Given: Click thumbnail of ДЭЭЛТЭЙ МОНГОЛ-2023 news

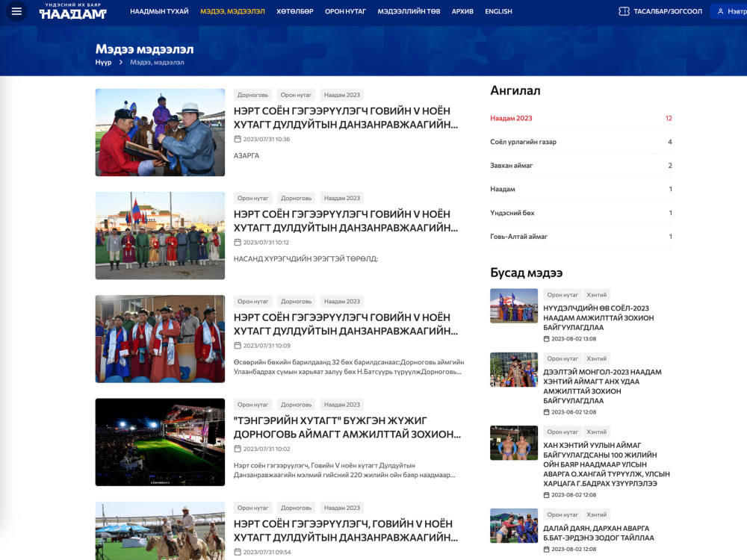Looking at the screenshot, I should coord(514,370).
